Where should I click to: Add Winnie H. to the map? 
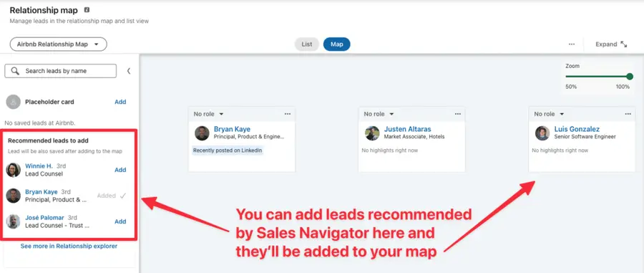click(x=120, y=170)
